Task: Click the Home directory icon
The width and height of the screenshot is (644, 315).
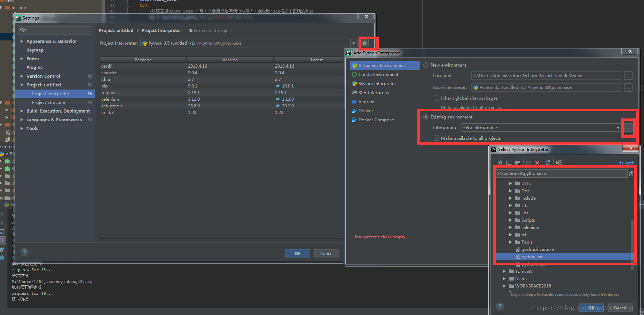Action: point(500,163)
